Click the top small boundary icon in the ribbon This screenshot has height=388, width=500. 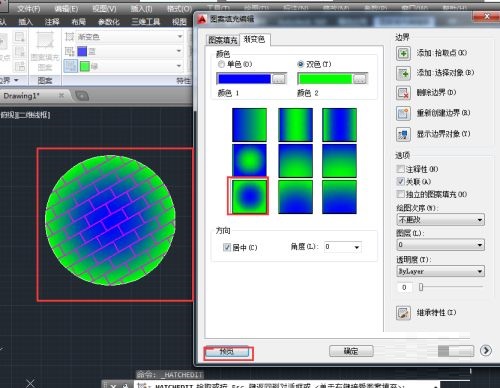click(x=20, y=37)
